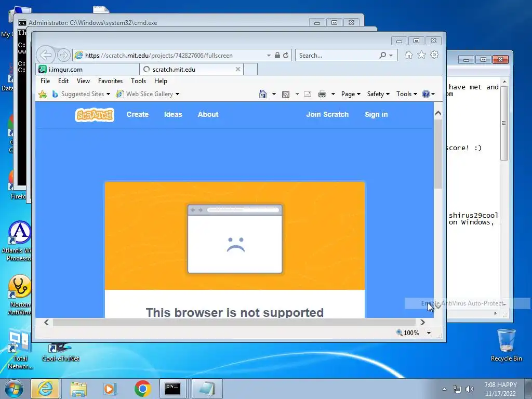This screenshot has width=532, height=399.
Task: Open the Recycle Bin on desktop
Action: click(x=506, y=345)
